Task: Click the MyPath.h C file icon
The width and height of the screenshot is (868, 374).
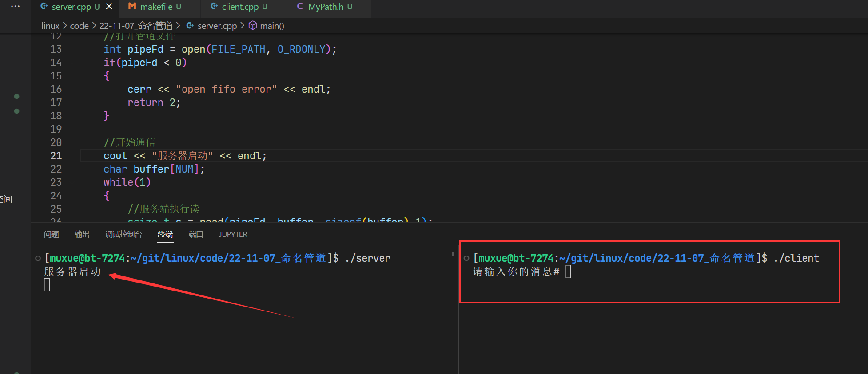Action: (300, 6)
